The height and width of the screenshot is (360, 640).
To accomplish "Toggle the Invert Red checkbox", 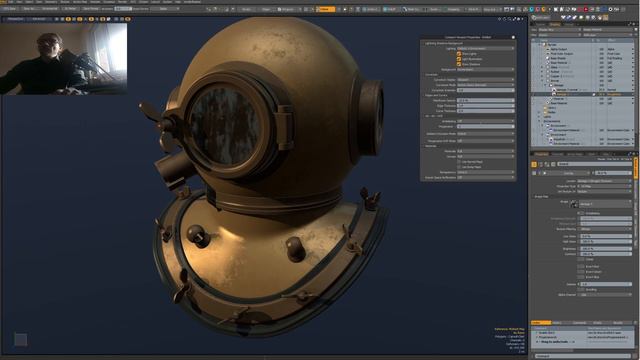I will click(580, 267).
